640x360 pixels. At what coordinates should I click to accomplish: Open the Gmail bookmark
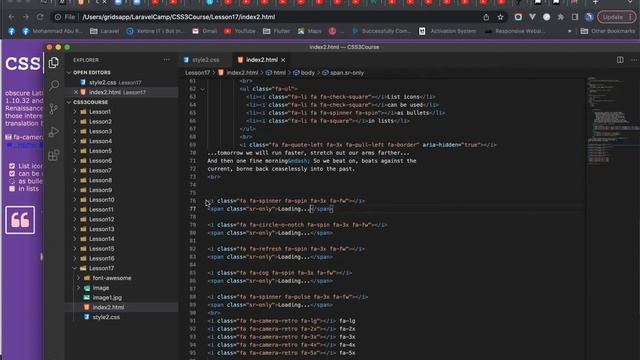tap(204, 31)
